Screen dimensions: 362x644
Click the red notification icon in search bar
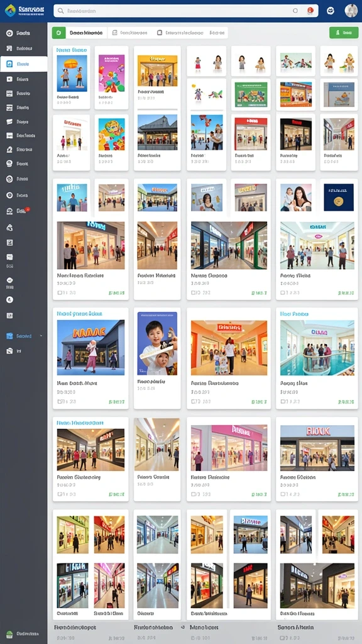click(x=310, y=11)
